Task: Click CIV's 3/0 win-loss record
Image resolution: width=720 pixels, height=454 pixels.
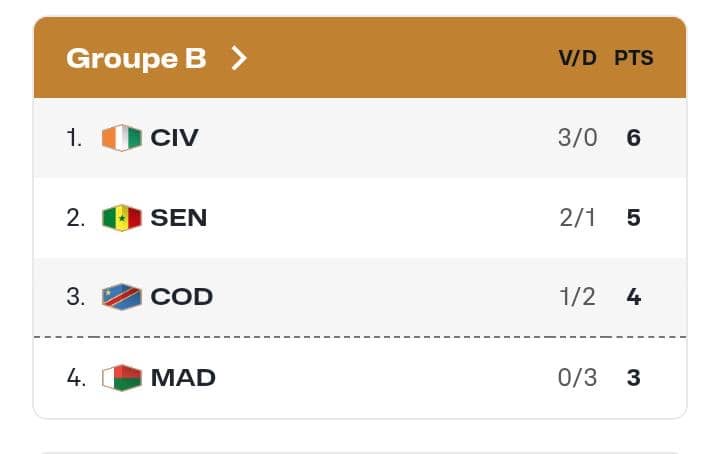Action: click(577, 138)
